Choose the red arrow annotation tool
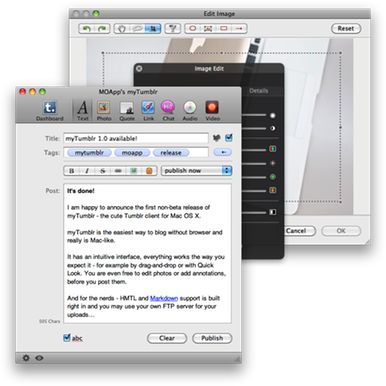This screenshot has height=386, width=386. [x=239, y=28]
